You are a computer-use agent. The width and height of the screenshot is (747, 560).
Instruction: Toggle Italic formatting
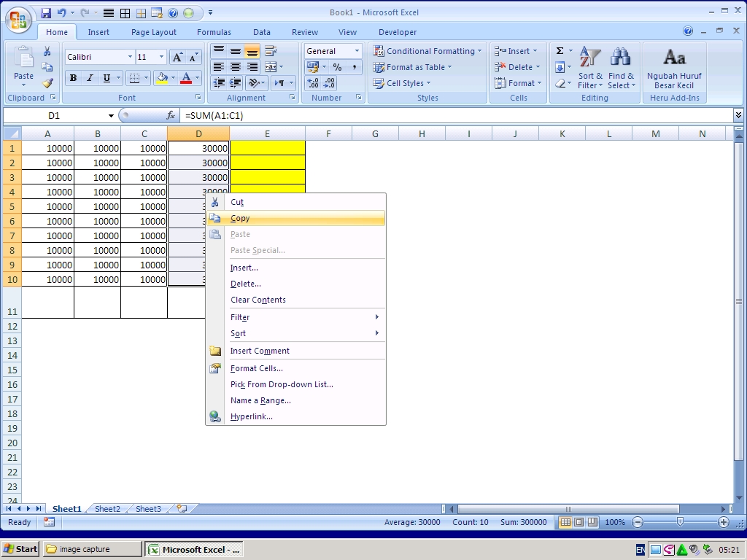90,77
